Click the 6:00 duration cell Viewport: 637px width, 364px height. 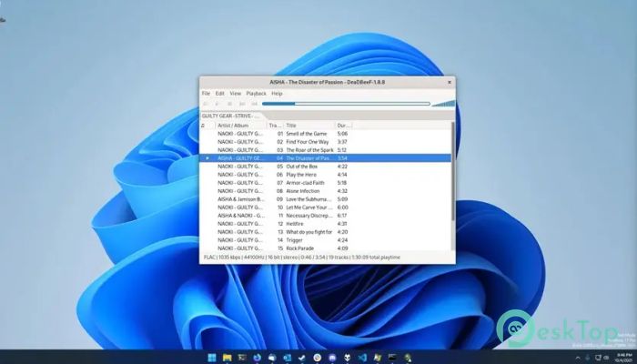click(342, 207)
